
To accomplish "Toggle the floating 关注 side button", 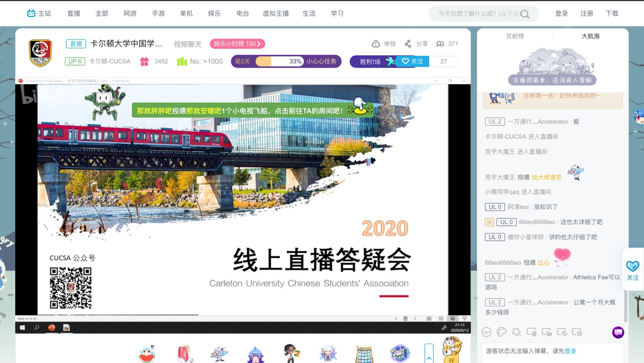I will pos(632,269).
